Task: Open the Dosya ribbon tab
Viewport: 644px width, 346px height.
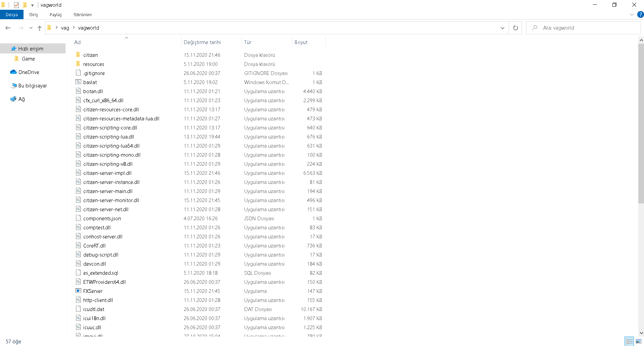Action: click(x=11, y=14)
